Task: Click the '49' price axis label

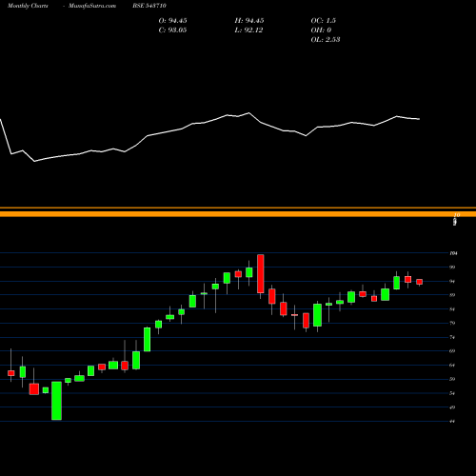Action: [452, 407]
